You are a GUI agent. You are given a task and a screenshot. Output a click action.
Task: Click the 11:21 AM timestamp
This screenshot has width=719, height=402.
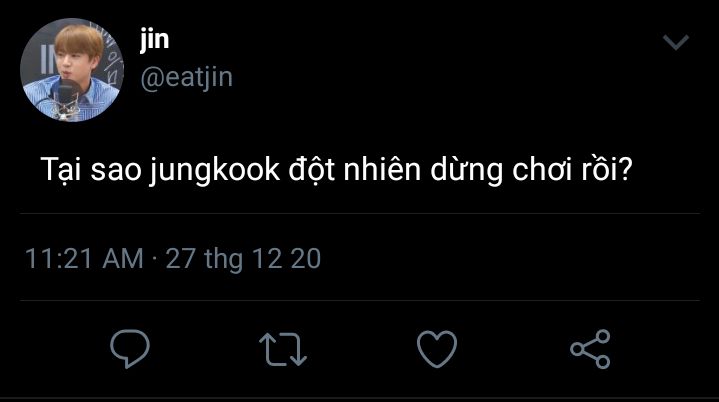point(84,258)
